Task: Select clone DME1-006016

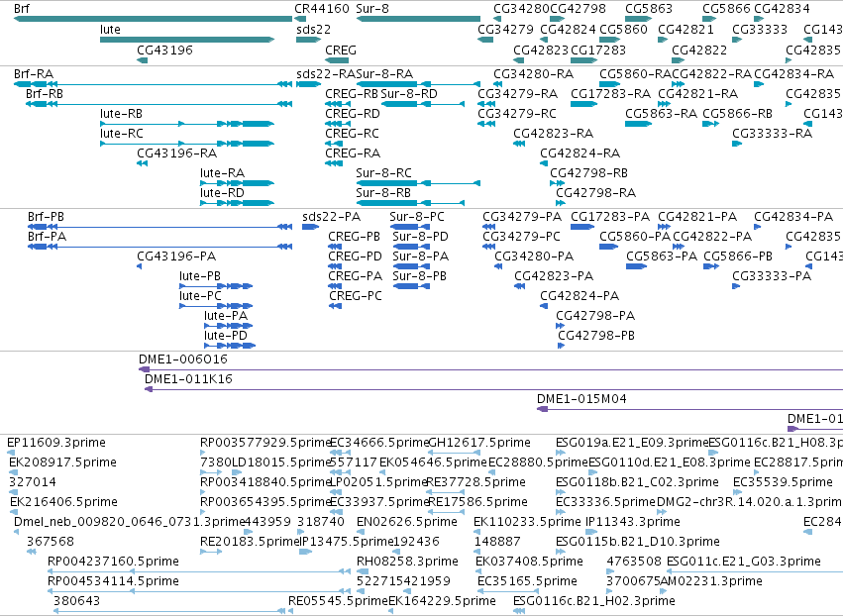Action: coord(490,369)
